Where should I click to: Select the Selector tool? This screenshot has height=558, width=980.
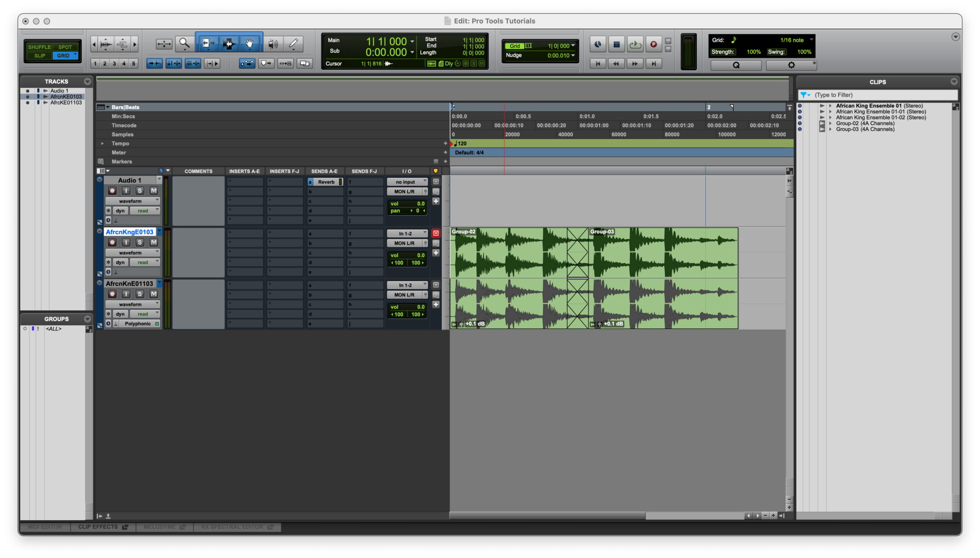tap(229, 44)
